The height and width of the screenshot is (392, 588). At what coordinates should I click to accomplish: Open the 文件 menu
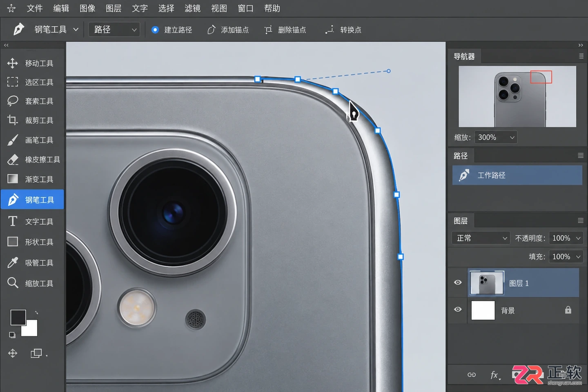(35, 8)
